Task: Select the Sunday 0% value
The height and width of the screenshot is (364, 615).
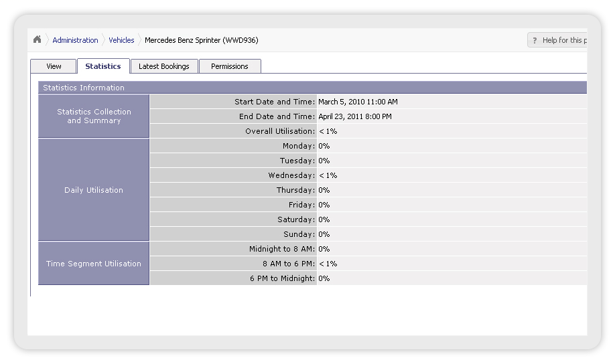Action: [324, 234]
